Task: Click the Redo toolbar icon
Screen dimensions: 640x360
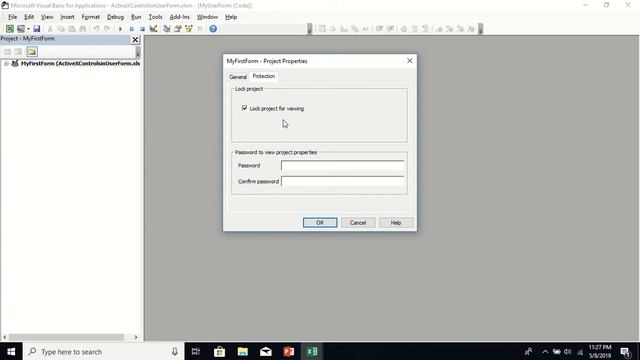Action: coord(107,29)
